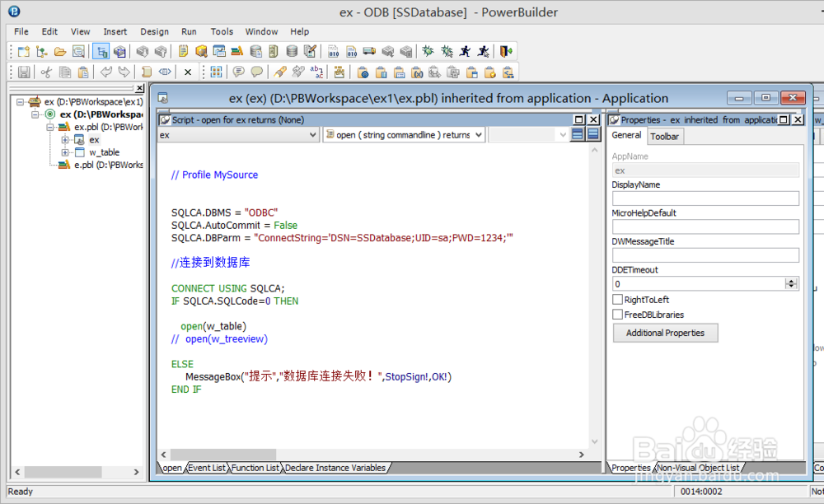Click the Copy icon in toolbar
The width and height of the screenshot is (824, 504).
(x=64, y=72)
